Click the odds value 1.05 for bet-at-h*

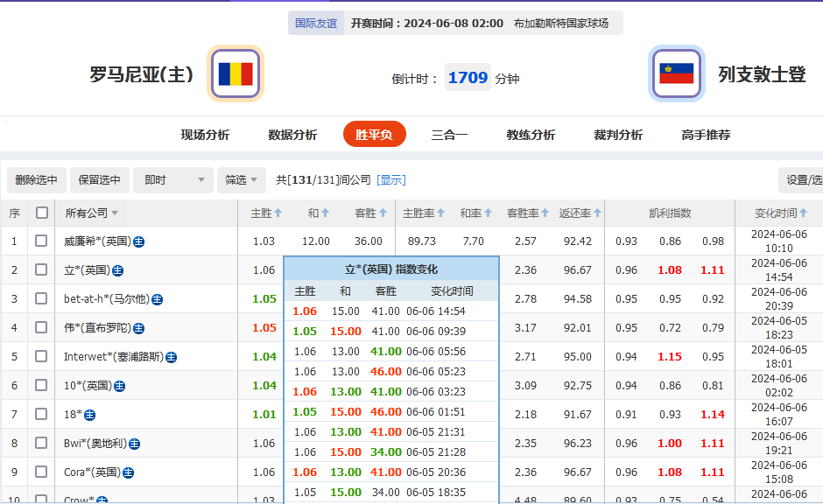pos(264,298)
